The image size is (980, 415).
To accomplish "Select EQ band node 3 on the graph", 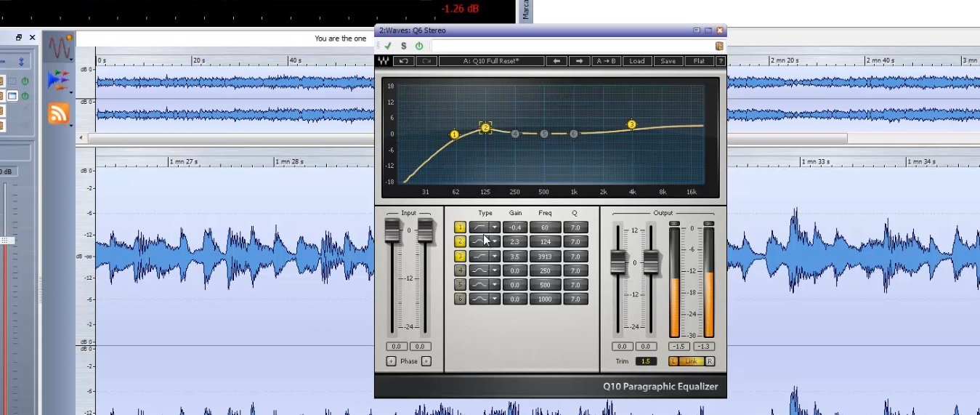I will click(631, 125).
